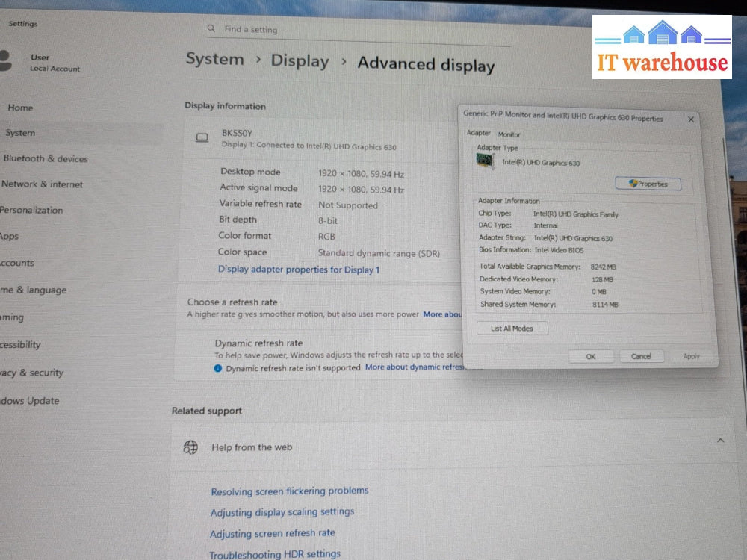Select the Adapter tab

(x=478, y=133)
